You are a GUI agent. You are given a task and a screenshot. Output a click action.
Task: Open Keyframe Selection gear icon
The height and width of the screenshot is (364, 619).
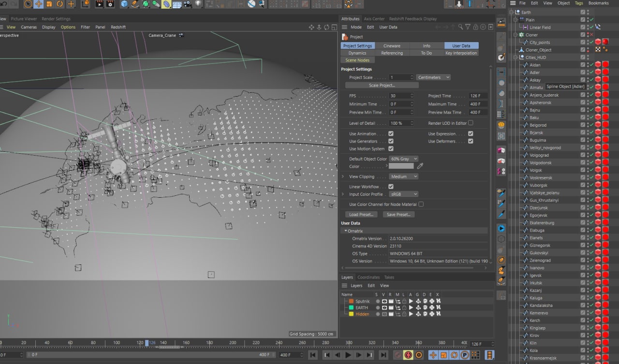[x=419, y=355]
